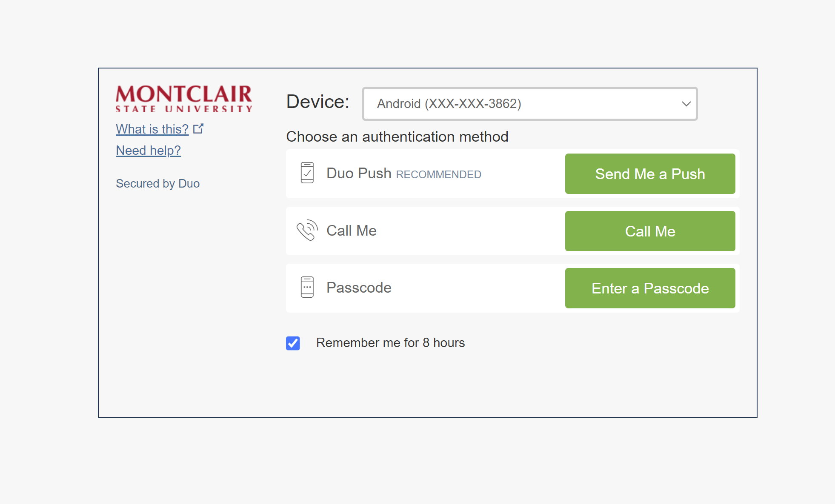835x504 pixels.
Task: Click the ringing phone Call Me icon
Action: [307, 230]
